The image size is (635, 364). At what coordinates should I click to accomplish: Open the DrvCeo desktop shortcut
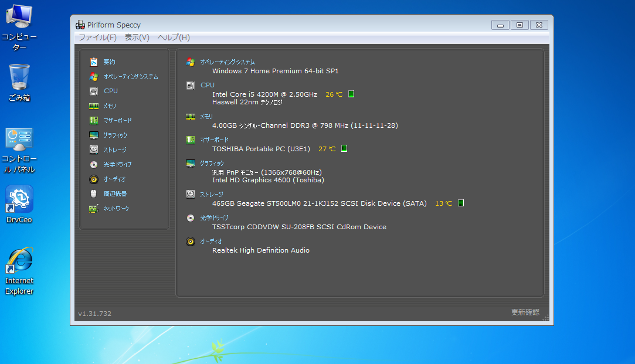19,205
